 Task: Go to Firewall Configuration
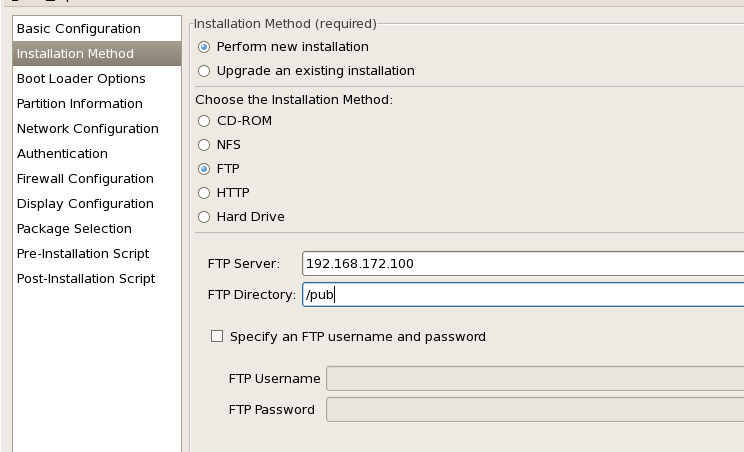[x=85, y=178]
